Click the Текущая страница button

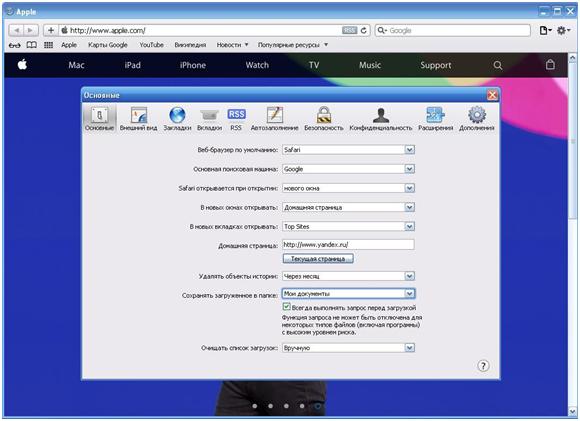click(x=318, y=259)
